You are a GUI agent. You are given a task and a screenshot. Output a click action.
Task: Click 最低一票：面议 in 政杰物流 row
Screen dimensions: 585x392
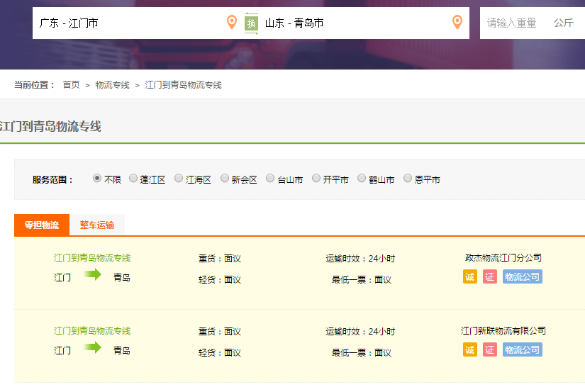[362, 279]
